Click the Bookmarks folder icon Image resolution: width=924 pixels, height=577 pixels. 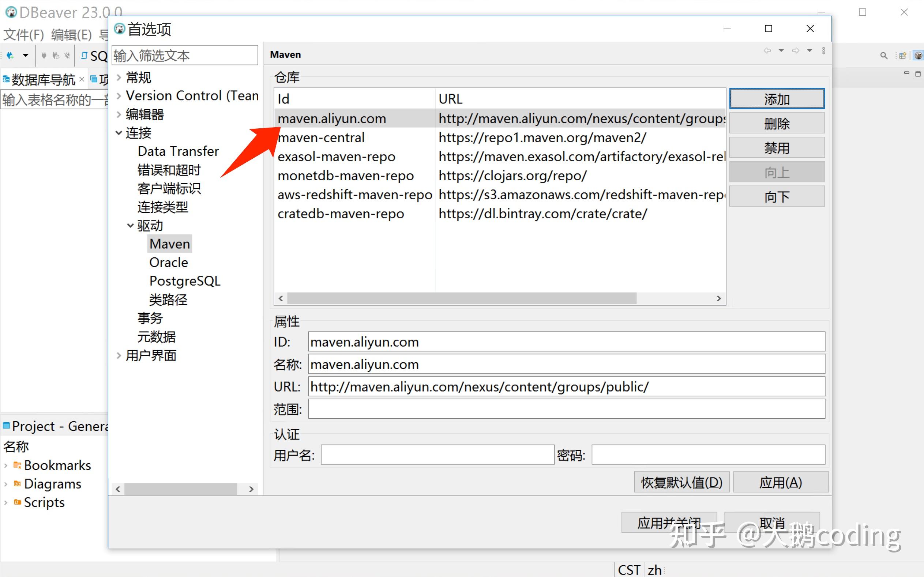point(17,465)
